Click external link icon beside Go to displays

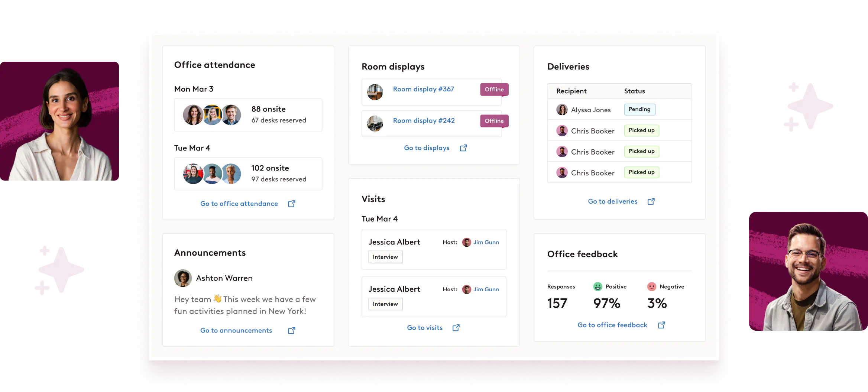pyautogui.click(x=463, y=148)
